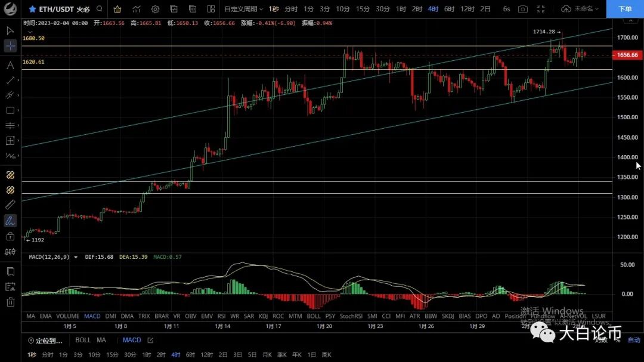
Task: Switch indicator row to KDJ
Action: click(264, 316)
